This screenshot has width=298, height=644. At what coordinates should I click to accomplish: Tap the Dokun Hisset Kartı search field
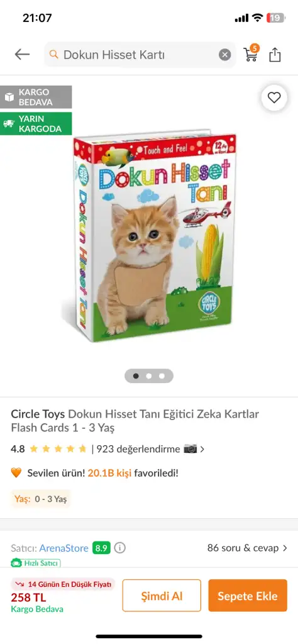[x=140, y=55]
